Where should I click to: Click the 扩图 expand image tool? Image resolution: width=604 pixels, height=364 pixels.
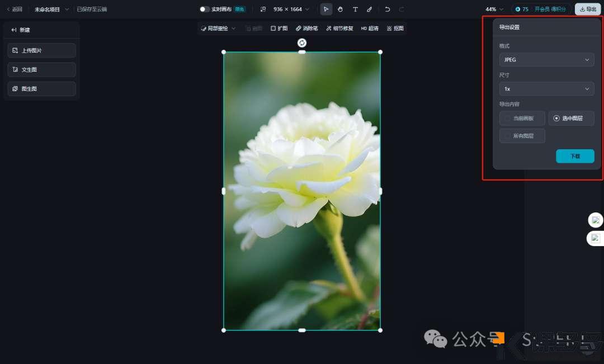[279, 29]
